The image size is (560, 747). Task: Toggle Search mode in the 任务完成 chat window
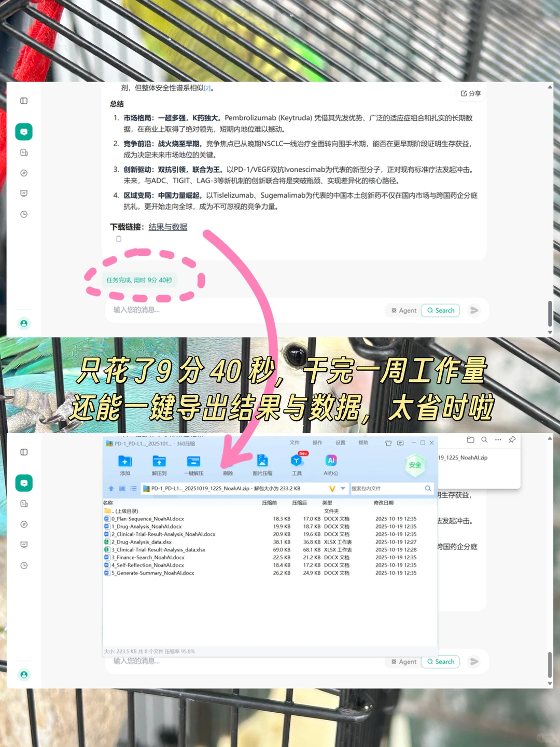(x=441, y=310)
